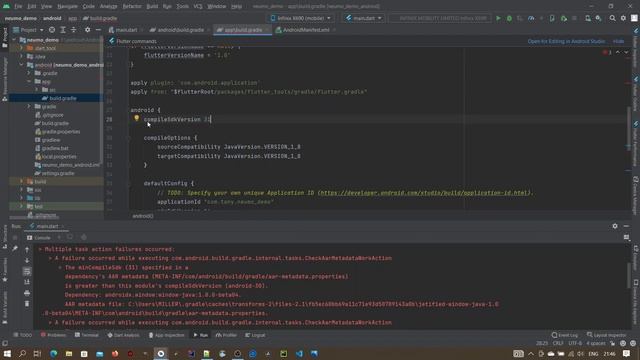Open IDE Settings gear in main toolbar
Screen dimensions: 640x360
click(x=623, y=18)
